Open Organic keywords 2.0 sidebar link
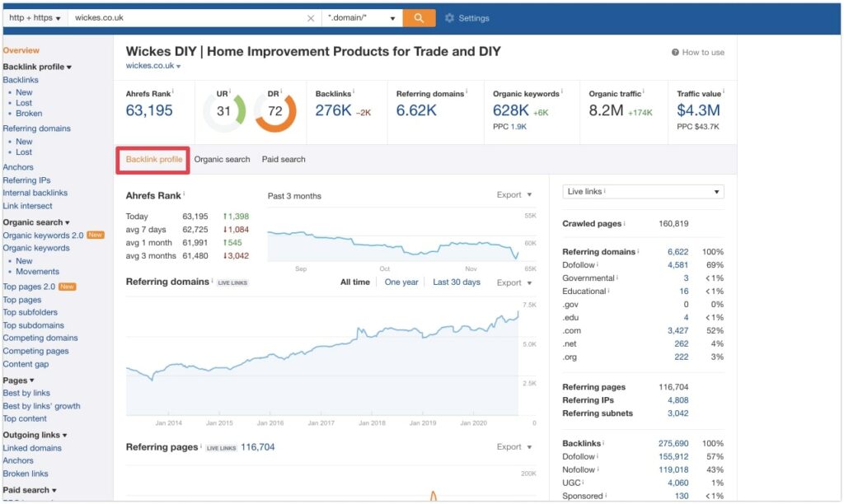 pos(43,235)
